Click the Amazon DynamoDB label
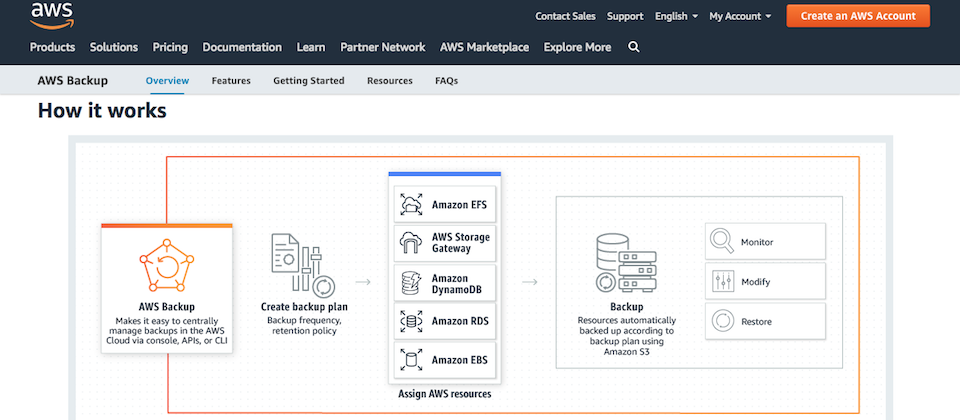 click(x=457, y=283)
